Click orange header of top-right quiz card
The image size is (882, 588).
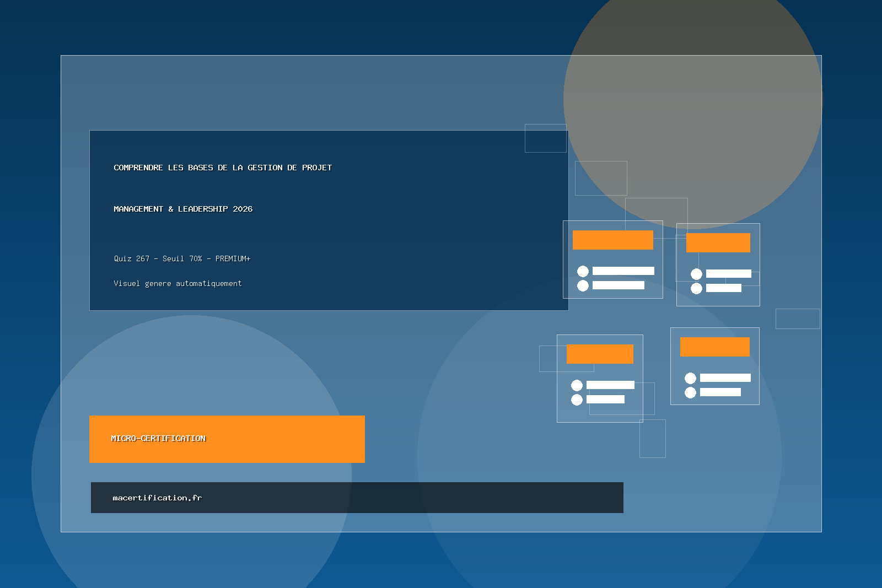coord(718,242)
